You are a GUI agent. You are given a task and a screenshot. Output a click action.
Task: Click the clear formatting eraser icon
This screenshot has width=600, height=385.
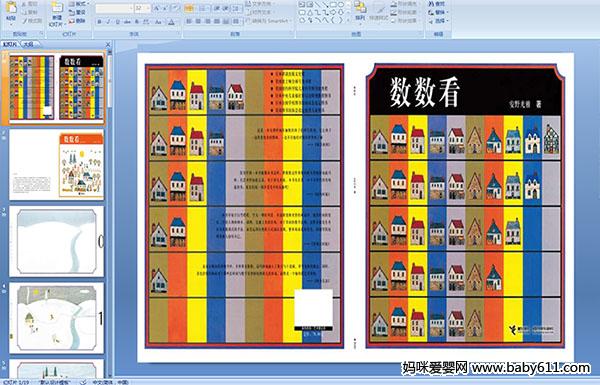174,8
